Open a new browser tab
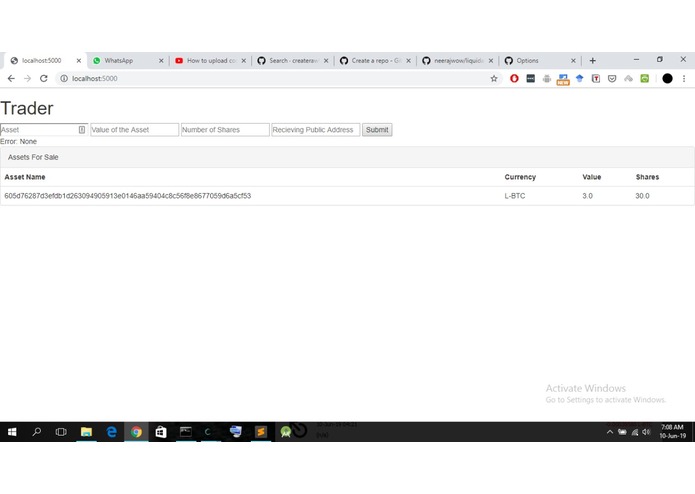Screen dimensions: 695x494 click(x=593, y=61)
